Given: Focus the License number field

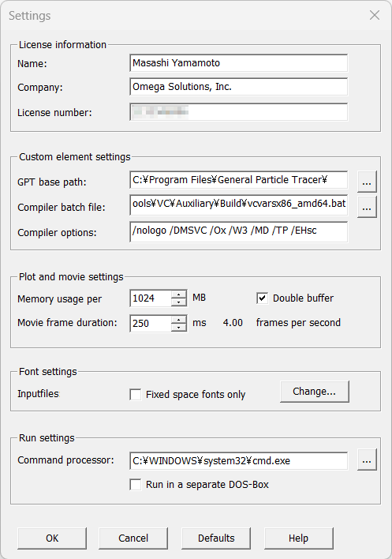Looking at the screenshot, I should point(238,112).
